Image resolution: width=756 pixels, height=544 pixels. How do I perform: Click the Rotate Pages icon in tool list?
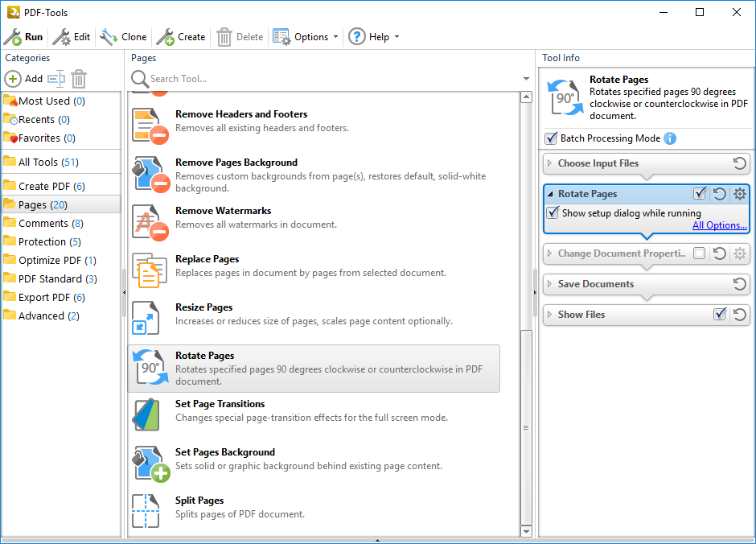click(150, 367)
